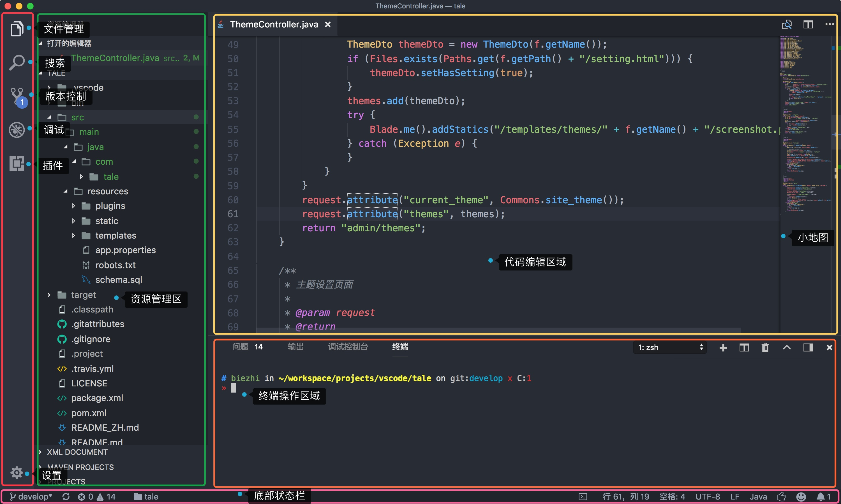This screenshot has width=841, height=504.
Task: Toggle panel position to the right
Action: [x=808, y=347]
